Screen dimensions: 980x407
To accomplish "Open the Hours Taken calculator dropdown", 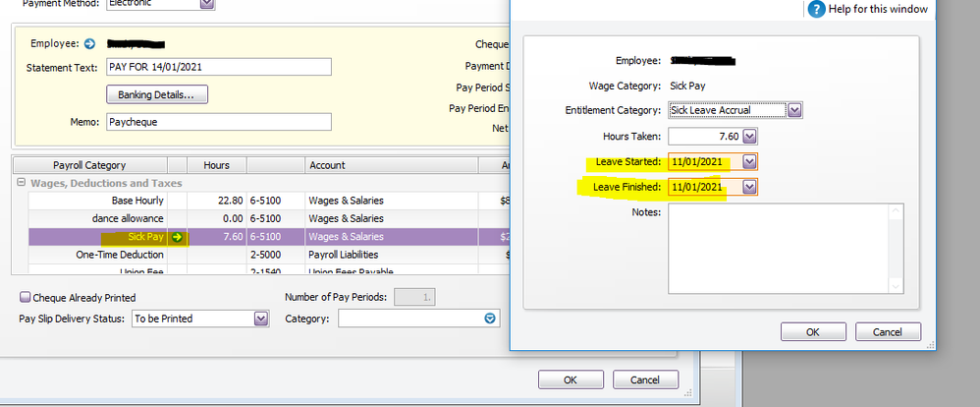I will [750, 137].
